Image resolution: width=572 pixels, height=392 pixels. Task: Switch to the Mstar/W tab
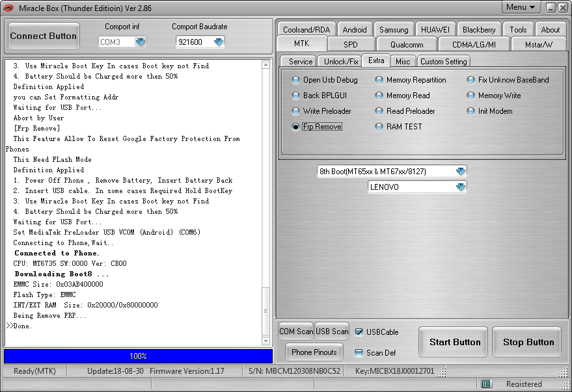click(x=539, y=44)
